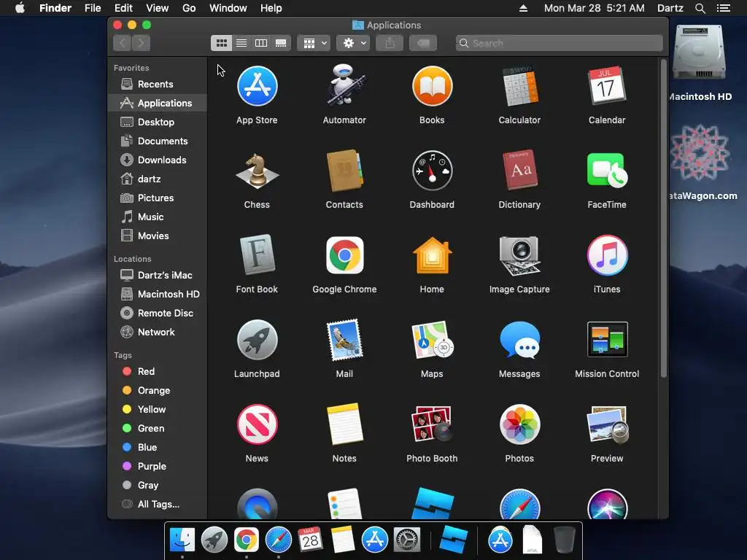Open the Calendar app in Applications
Screen dimensions: 747x560
(607, 85)
